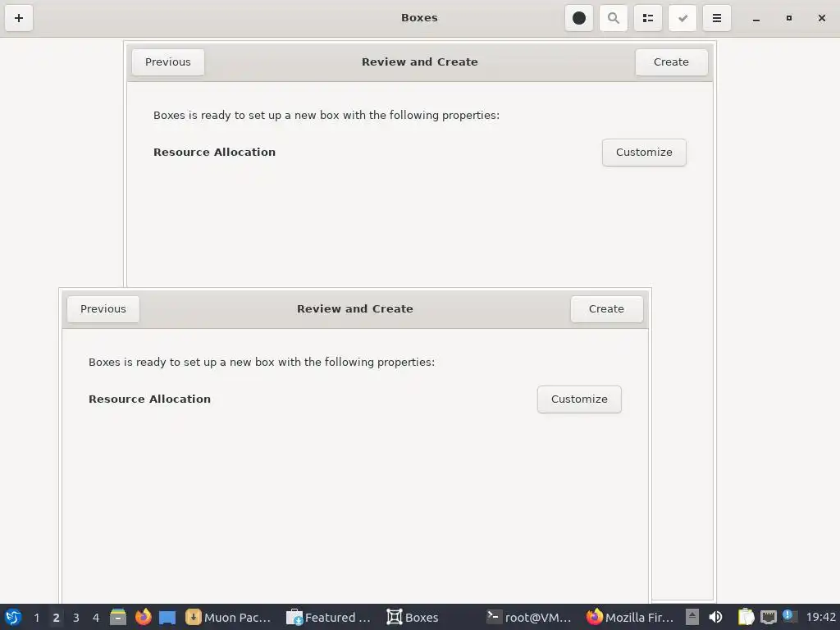Click the lower dialog's 'Boxes is ready' sentence

click(262, 362)
